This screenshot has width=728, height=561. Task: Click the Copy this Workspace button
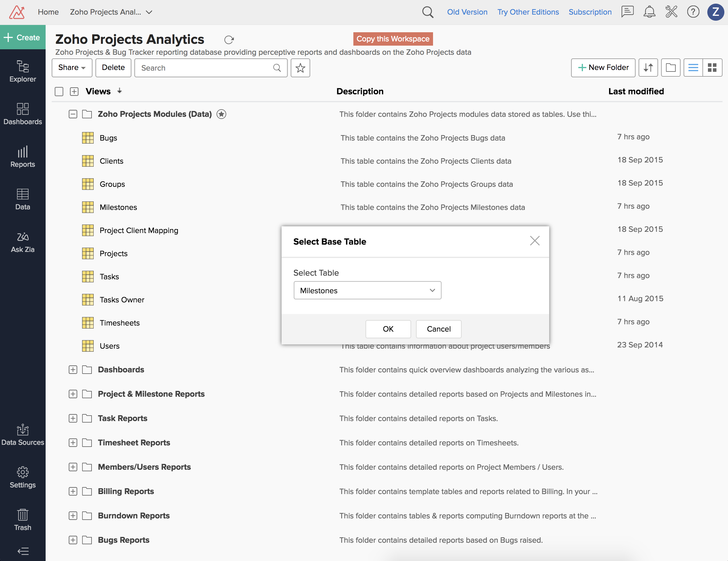pyautogui.click(x=393, y=39)
